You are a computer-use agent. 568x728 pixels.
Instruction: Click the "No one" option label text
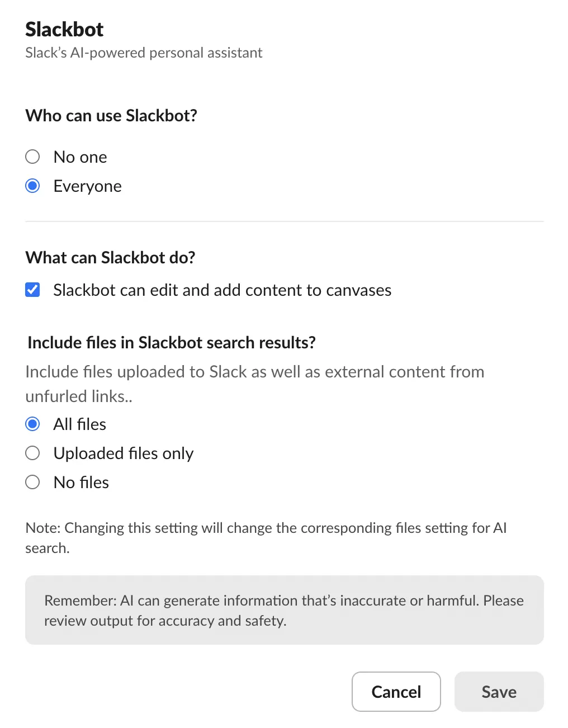[x=80, y=157]
